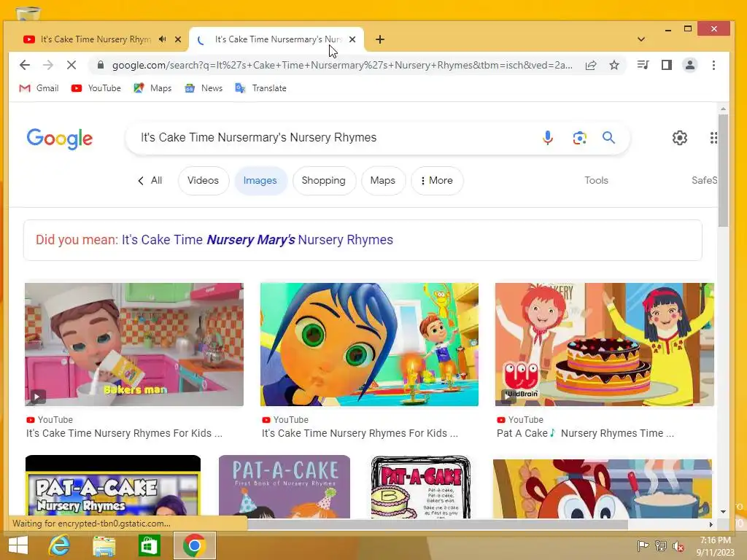This screenshot has width=747, height=560.
Task: Click the Nursery Mary's spelling suggestion
Action: coord(258,239)
